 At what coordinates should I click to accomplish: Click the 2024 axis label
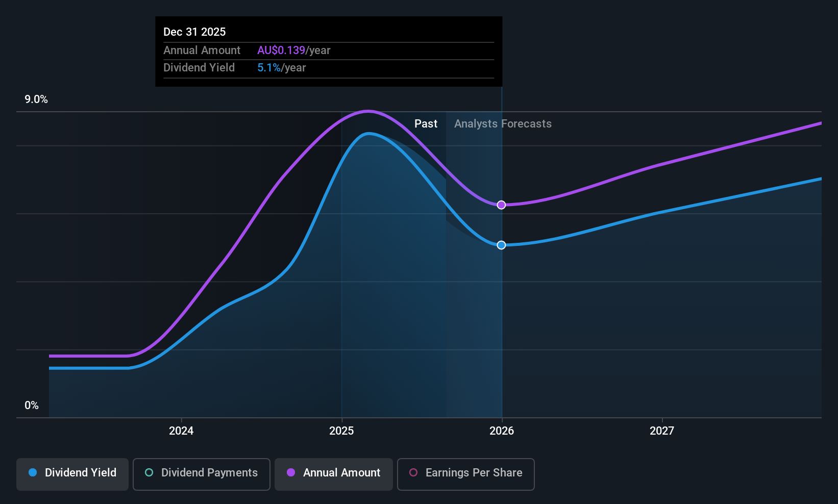(181, 431)
